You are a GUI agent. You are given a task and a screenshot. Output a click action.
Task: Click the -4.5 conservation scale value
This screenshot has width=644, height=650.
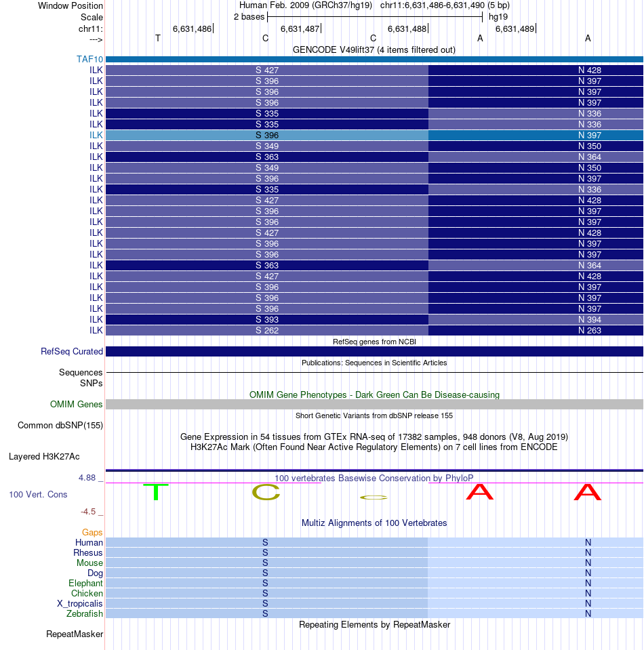(88, 512)
